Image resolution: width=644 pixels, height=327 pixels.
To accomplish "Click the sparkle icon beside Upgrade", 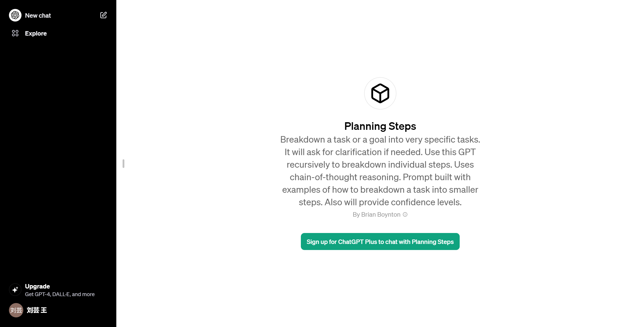I will click(15, 289).
